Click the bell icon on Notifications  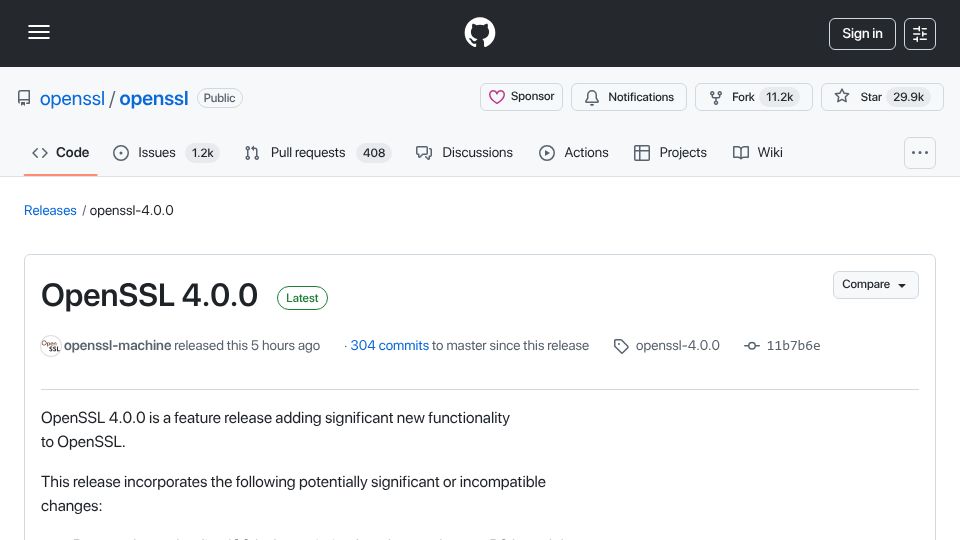591,97
